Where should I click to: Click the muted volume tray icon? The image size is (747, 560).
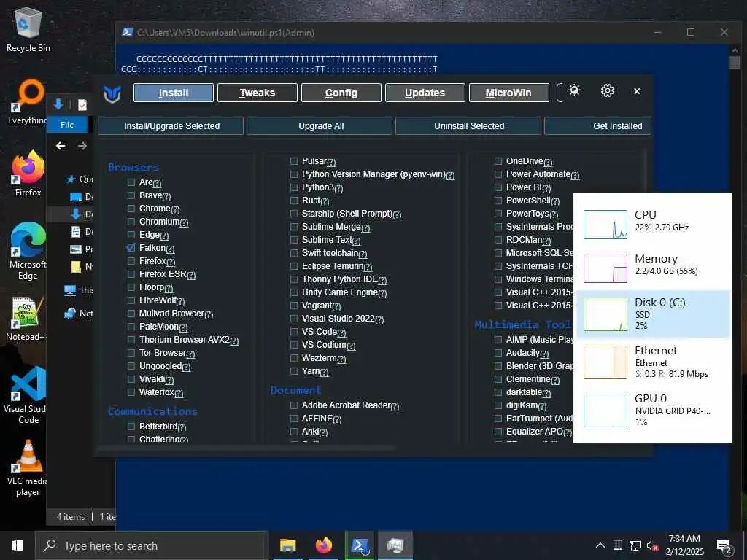pyautogui.click(x=653, y=545)
